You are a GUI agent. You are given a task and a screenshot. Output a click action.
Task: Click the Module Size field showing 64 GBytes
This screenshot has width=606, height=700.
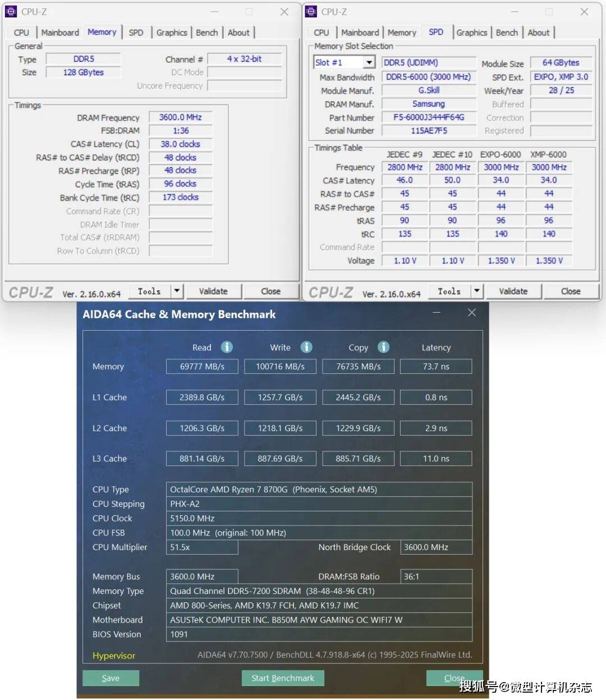pyautogui.click(x=561, y=63)
